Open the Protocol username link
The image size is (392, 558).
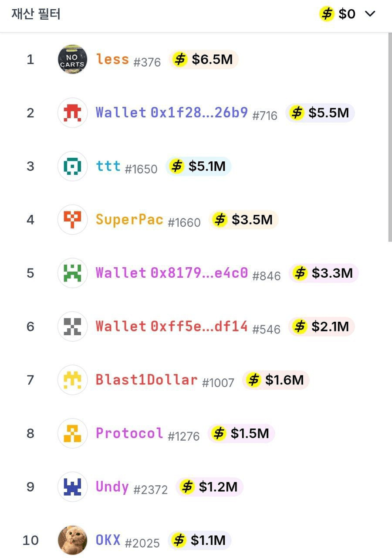(x=129, y=433)
